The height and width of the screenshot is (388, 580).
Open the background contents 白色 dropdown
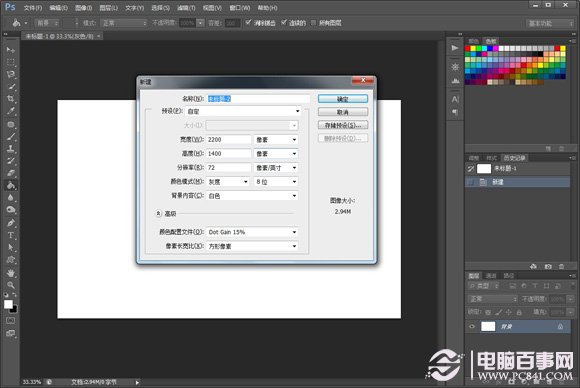(252, 196)
